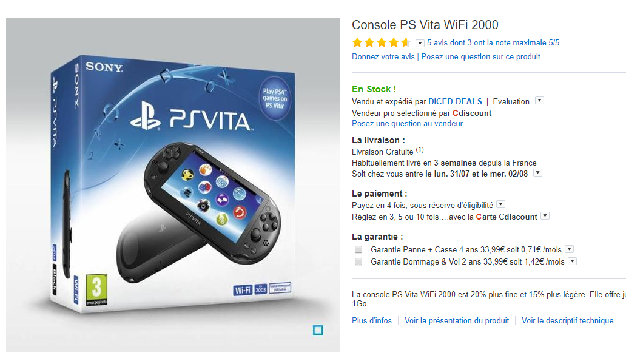Open the '5 avis dont 3 ont la note maximale' link
The image size is (626, 364).
(493, 42)
